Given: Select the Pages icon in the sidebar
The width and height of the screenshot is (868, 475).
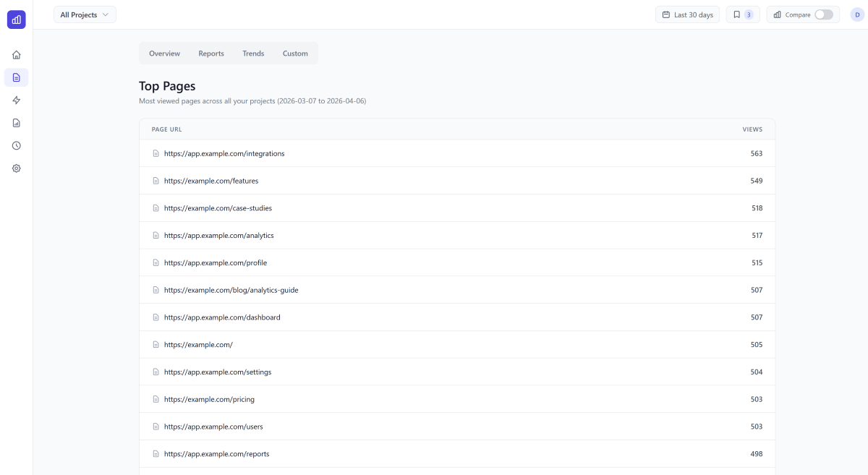Looking at the screenshot, I should pyautogui.click(x=16, y=77).
